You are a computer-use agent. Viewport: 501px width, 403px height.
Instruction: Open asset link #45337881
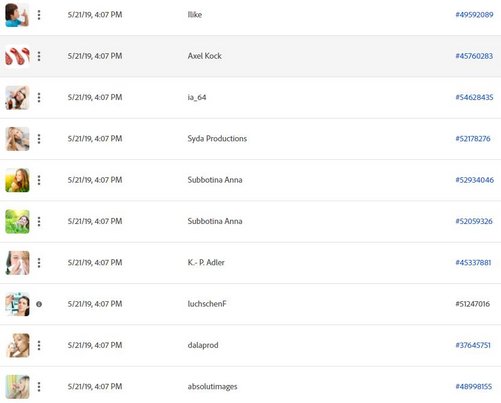pyautogui.click(x=473, y=263)
